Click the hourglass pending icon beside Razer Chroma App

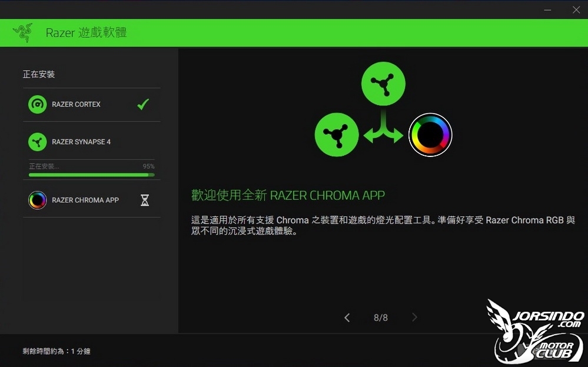(145, 200)
